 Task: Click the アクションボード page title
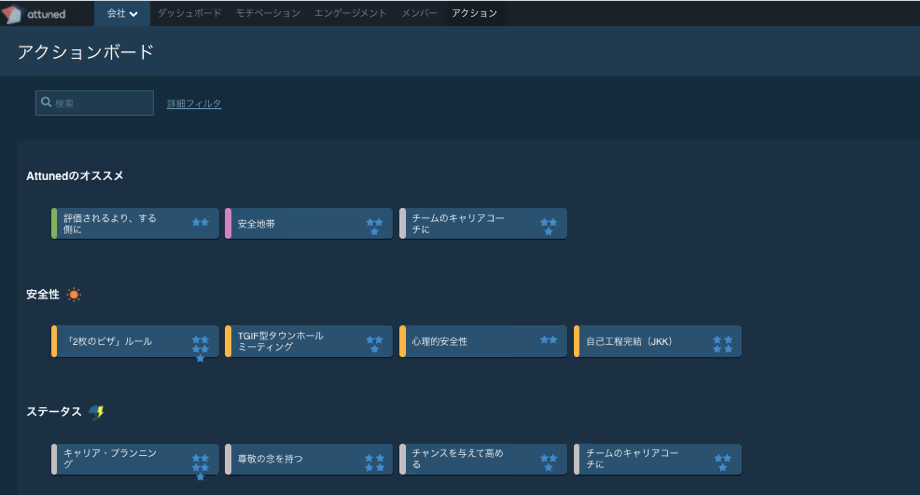click(x=86, y=52)
